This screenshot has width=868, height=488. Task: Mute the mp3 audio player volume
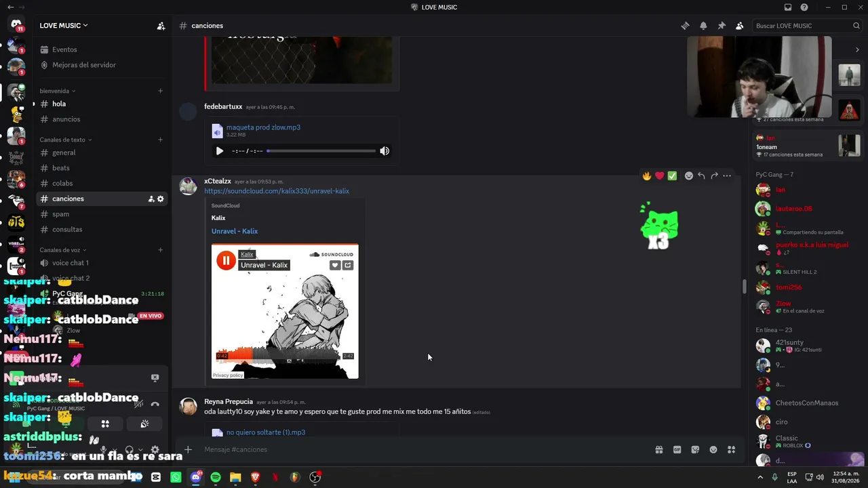pos(384,151)
